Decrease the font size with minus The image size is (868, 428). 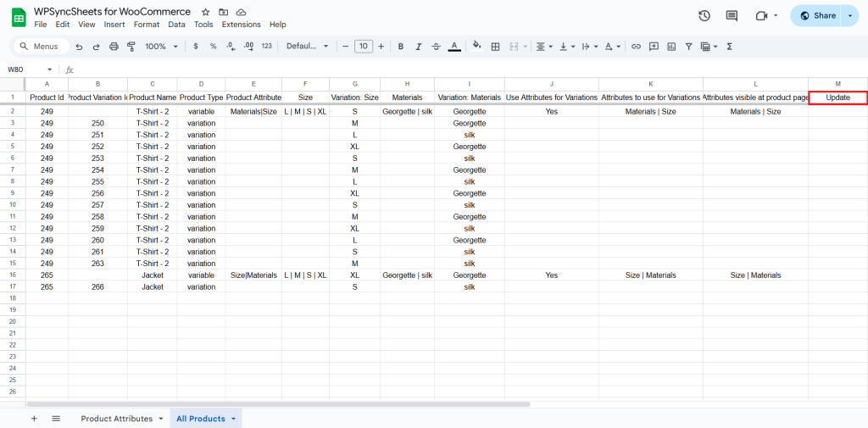coord(346,47)
